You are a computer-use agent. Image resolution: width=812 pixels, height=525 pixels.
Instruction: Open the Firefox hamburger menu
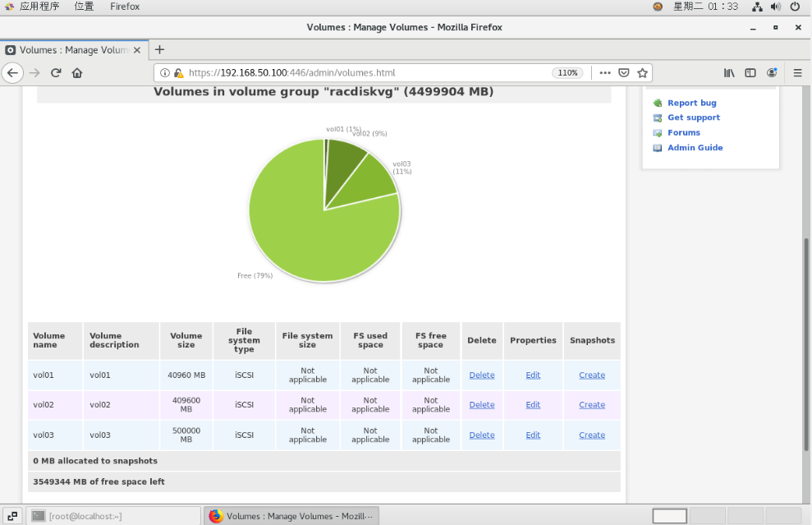797,73
